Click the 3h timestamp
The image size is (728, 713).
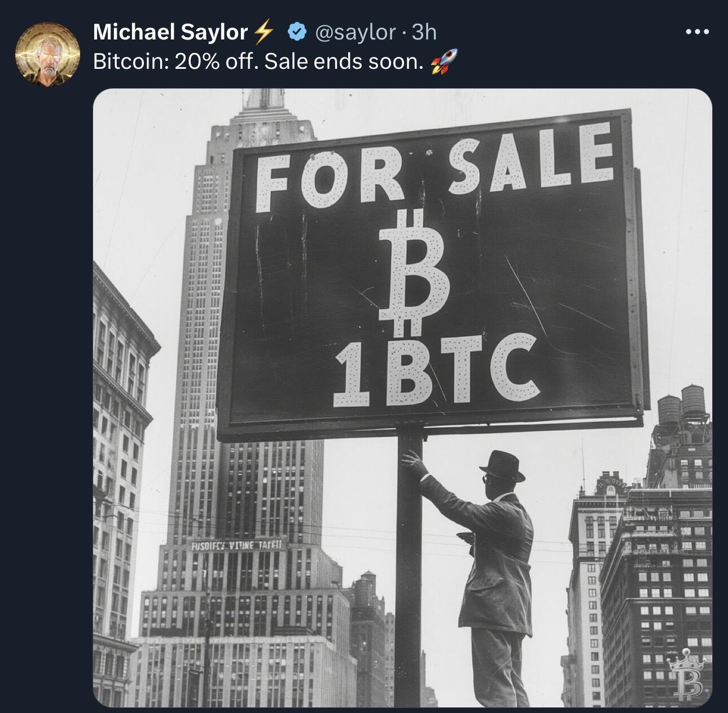[x=424, y=32]
